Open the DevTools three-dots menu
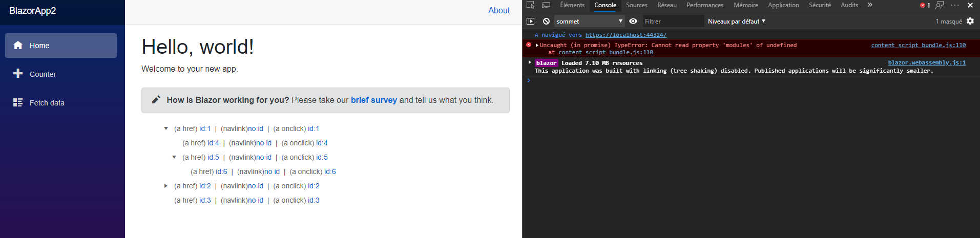Screen dimensions: 980x238 click(955, 5)
